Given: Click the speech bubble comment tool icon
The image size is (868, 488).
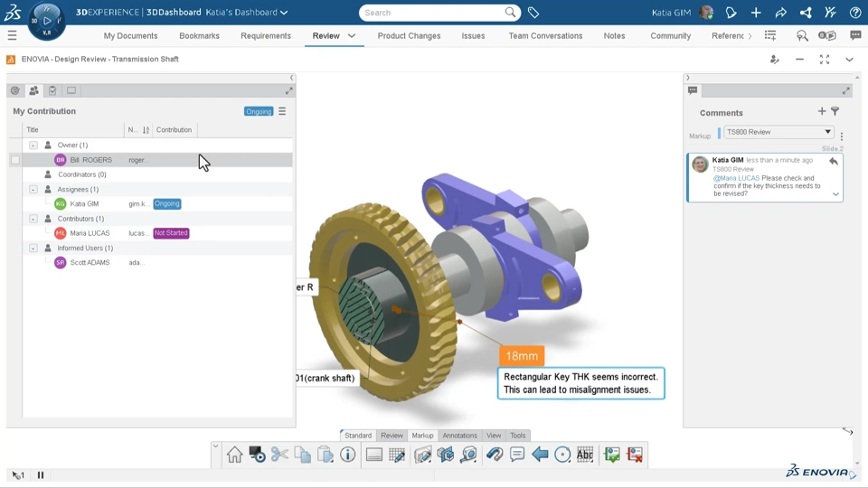Looking at the screenshot, I should (517, 455).
